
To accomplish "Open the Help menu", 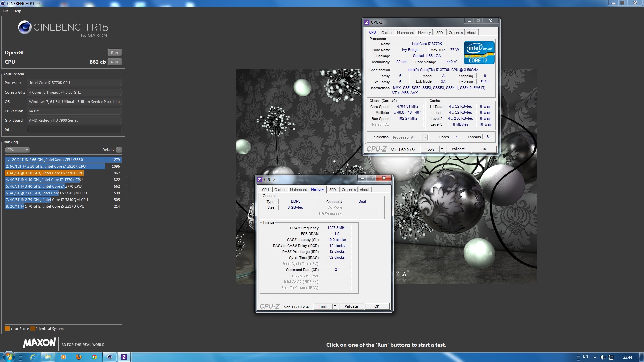I will [17, 11].
